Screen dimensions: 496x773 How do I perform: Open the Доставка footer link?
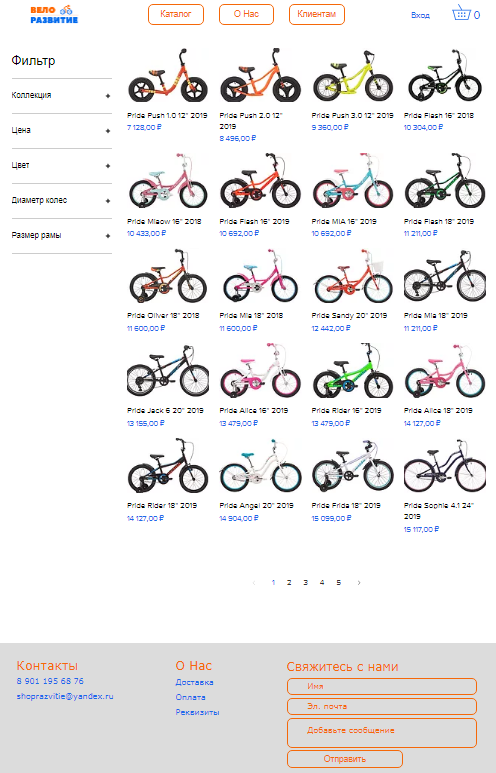point(194,682)
